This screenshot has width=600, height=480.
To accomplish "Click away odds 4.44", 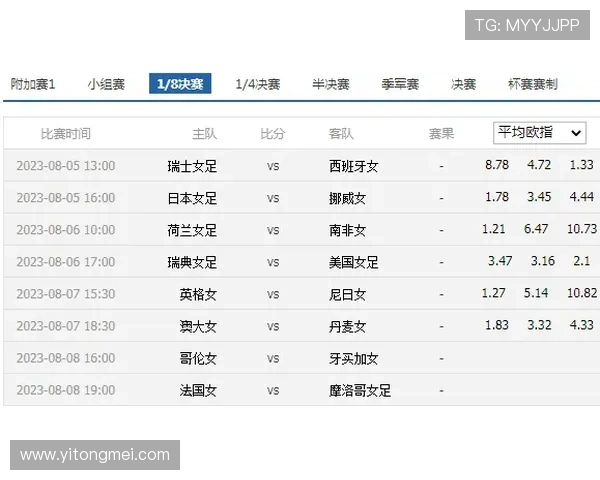I will tap(582, 197).
